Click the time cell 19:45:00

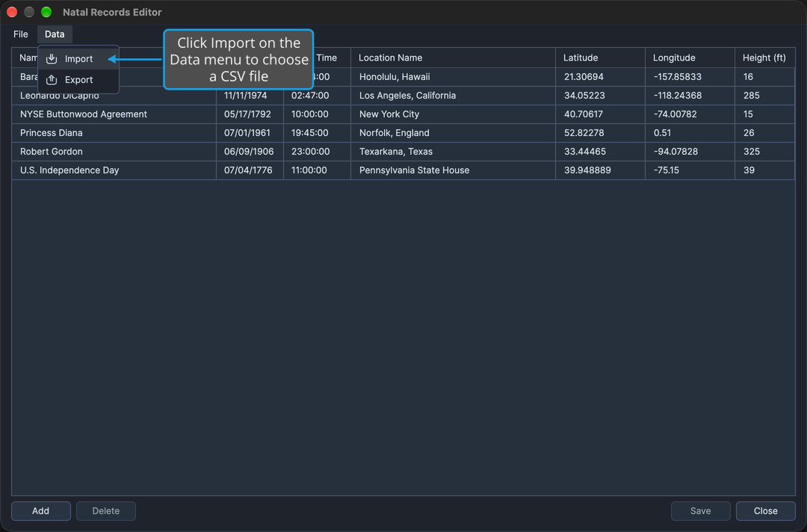pos(317,133)
